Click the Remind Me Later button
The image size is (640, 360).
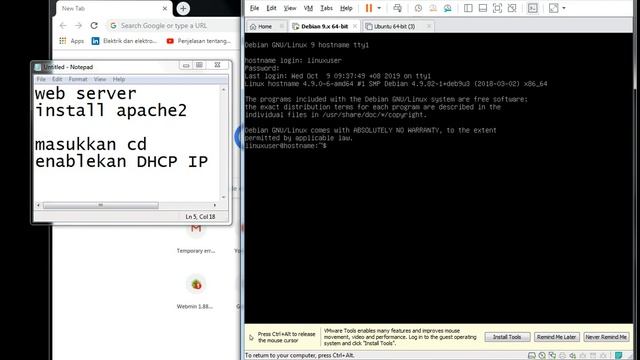(x=556, y=337)
